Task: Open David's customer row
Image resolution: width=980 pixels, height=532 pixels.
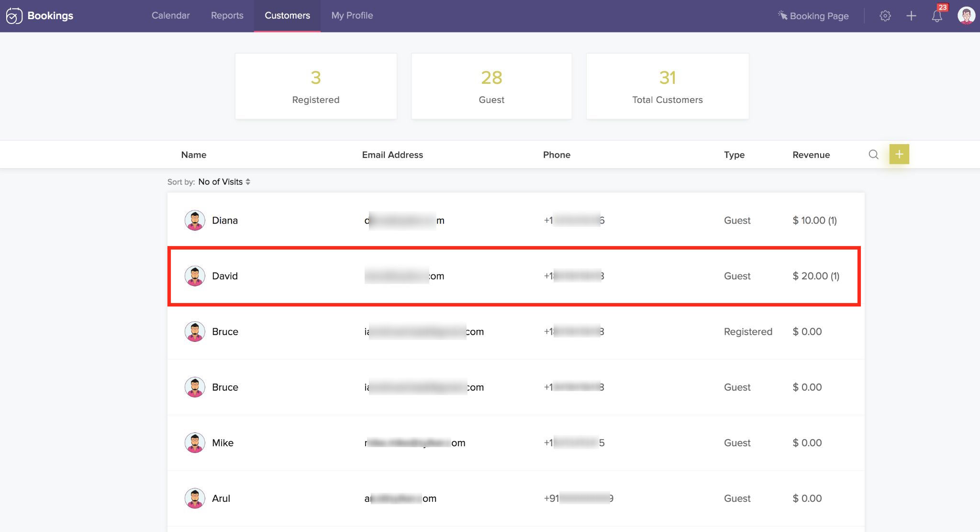Action: (224, 276)
